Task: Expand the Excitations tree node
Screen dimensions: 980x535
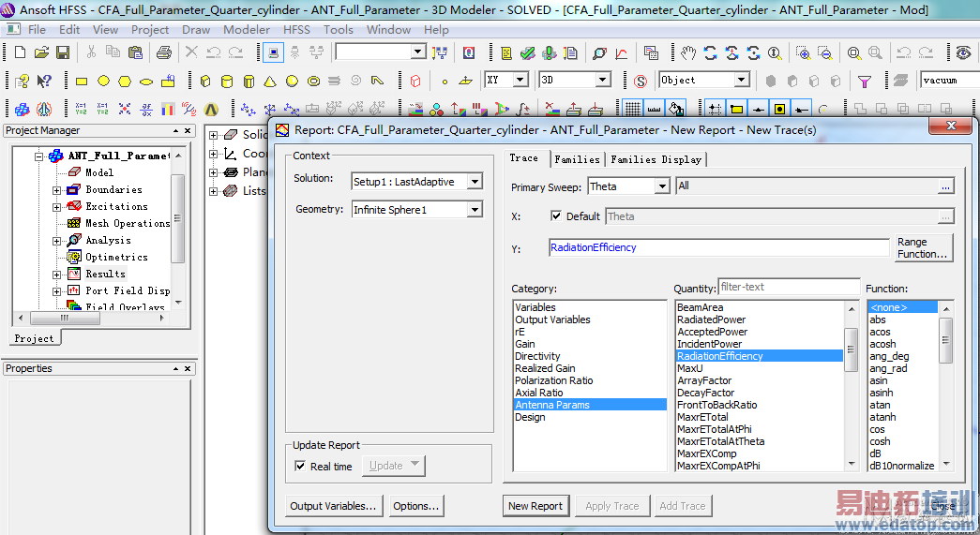Action: point(57,207)
